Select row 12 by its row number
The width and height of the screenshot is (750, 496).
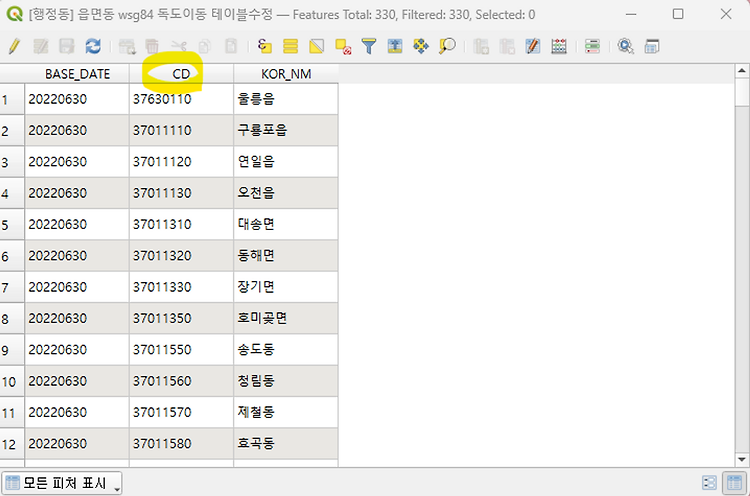(x=12, y=444)
